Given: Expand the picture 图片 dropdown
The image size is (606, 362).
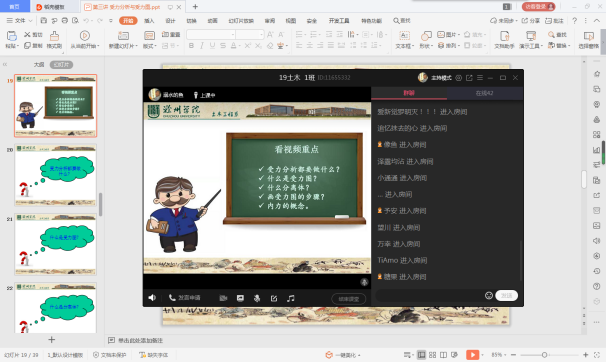Looking at the screenshot, I should (x=458, y=35).
